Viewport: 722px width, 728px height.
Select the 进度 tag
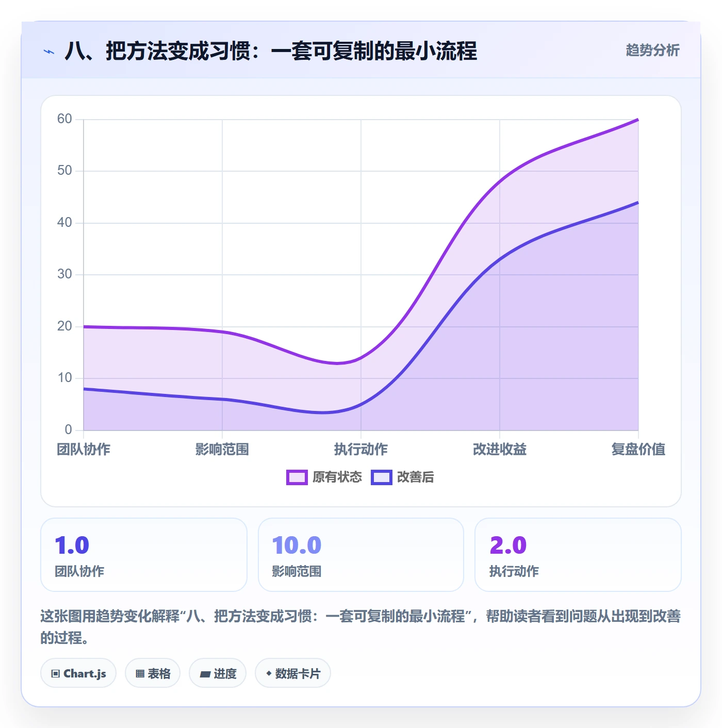218,673
